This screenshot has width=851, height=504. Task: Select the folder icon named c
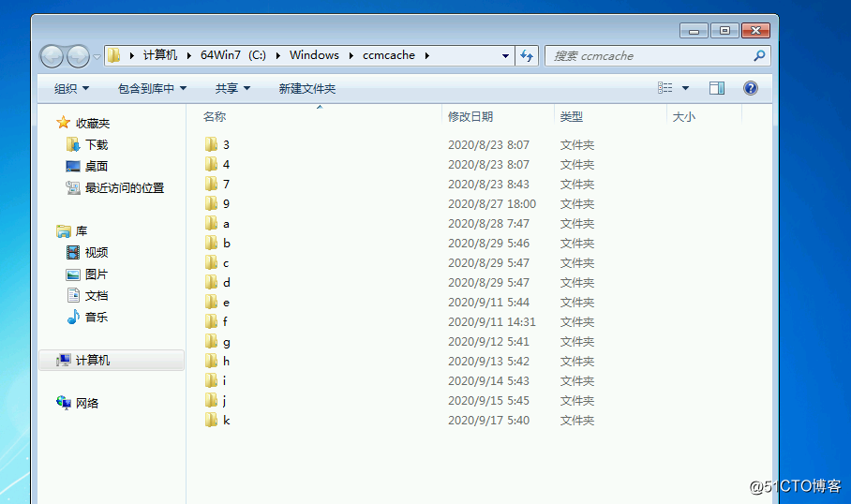click(x=211, y=262)
